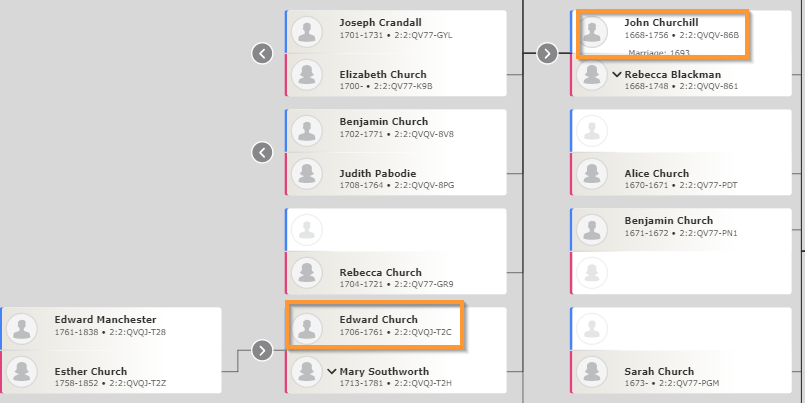
Task: Click the empty spouse slot above Rebecca Church
Action: (396, 230)
